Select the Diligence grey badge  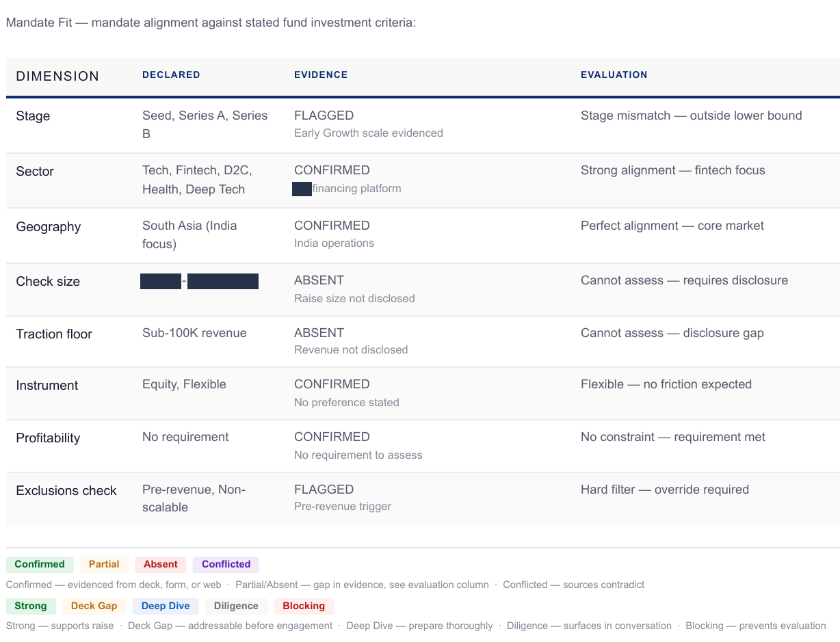(x=236, y=606)
